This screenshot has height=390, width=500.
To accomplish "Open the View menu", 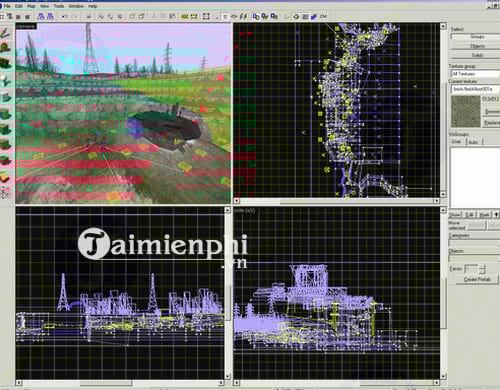I will [x=44, y=6].
